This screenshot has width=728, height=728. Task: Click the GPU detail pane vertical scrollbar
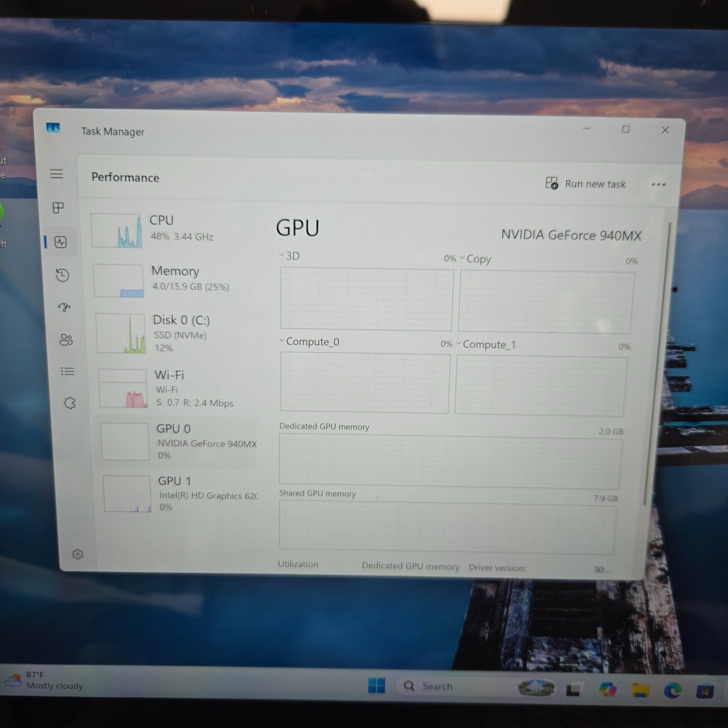coord(658,364)
